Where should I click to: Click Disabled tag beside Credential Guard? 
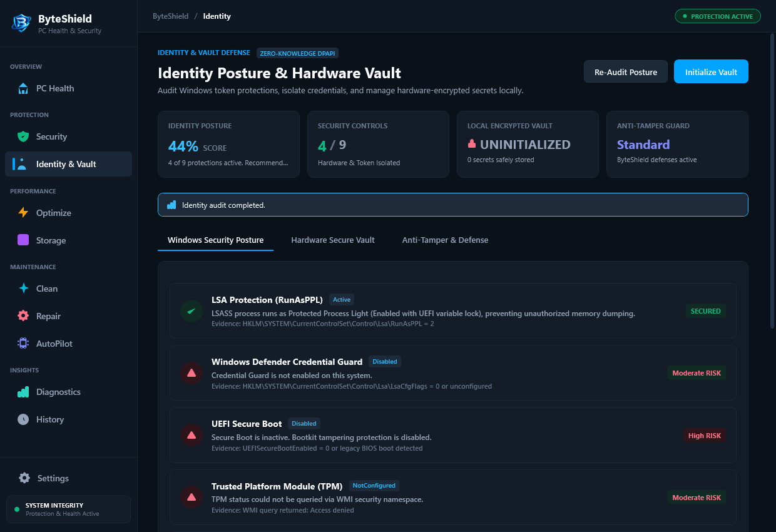click(384, 361)
